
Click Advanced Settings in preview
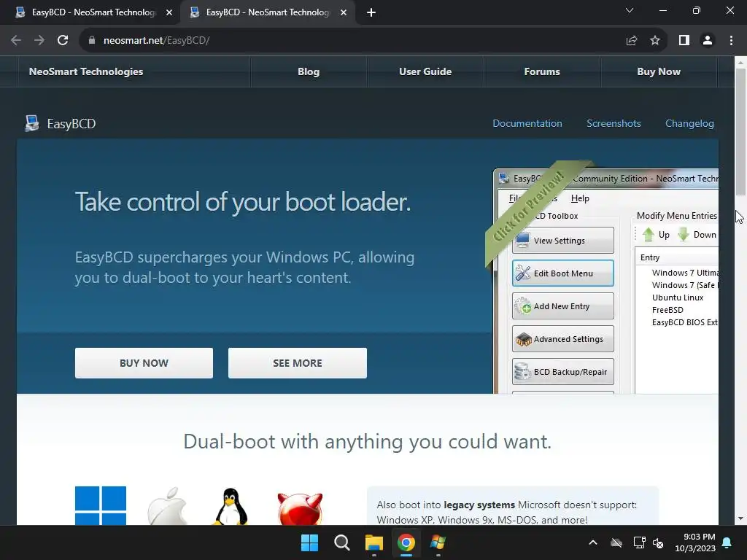tap(562, 339)
